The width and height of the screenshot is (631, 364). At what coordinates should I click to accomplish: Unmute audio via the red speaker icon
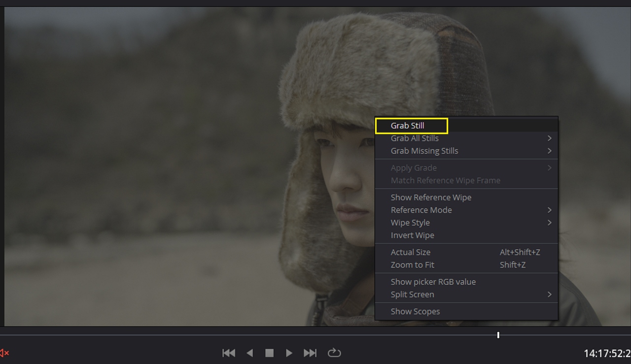pos(4,353)
